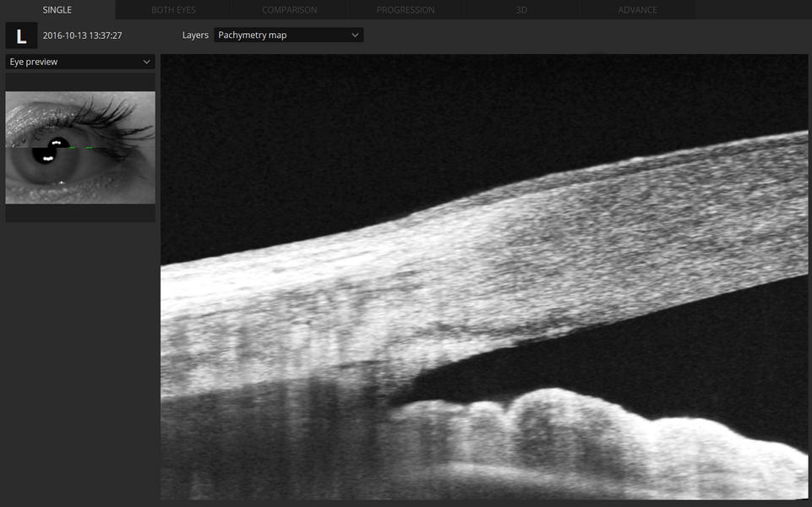Click the Layers label
Image resolution: width=812 pixels, height=507 pixels.
[195, 35]
